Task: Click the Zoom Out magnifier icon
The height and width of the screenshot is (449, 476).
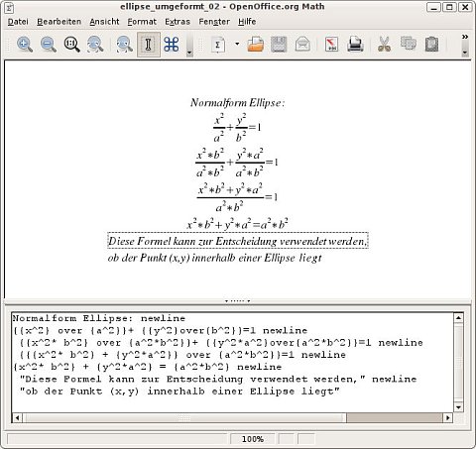Action: pos(49,45)
